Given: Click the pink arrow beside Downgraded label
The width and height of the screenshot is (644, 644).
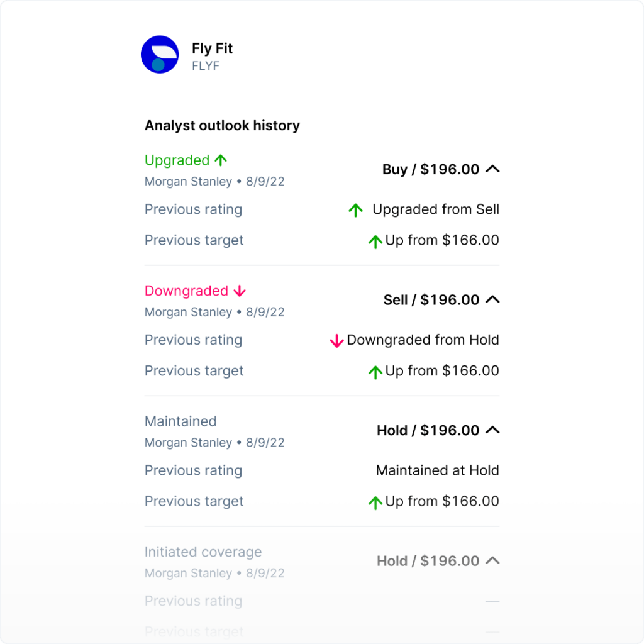Looking at the screenshot, I should click(239, 291).
